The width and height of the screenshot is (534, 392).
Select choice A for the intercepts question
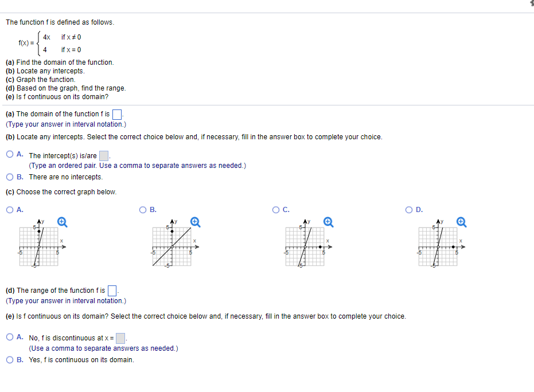pos(10,154)
